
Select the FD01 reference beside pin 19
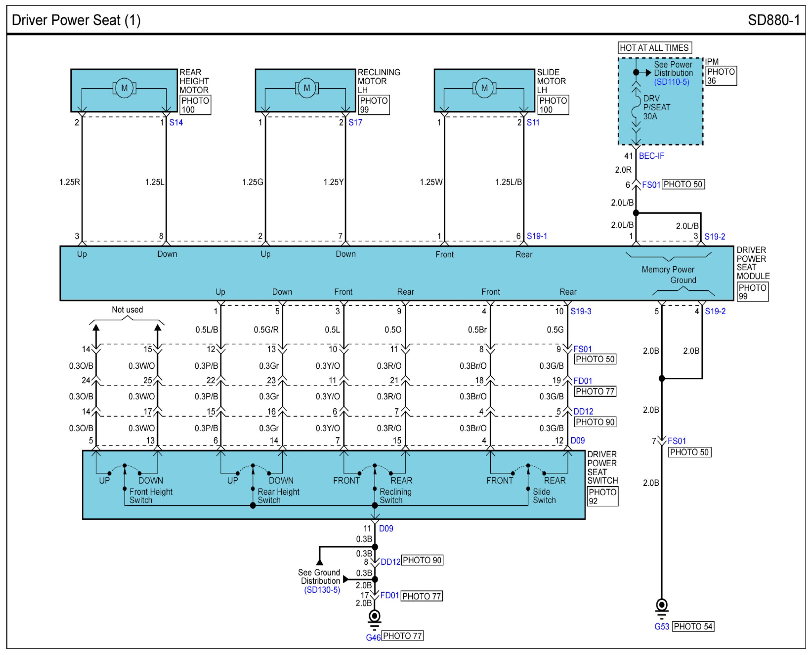[583, 381]
